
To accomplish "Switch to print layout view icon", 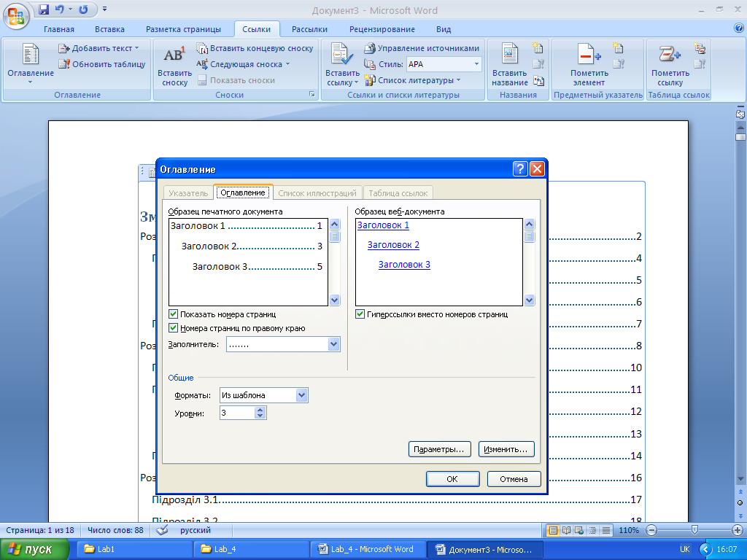I will [553, 530].
